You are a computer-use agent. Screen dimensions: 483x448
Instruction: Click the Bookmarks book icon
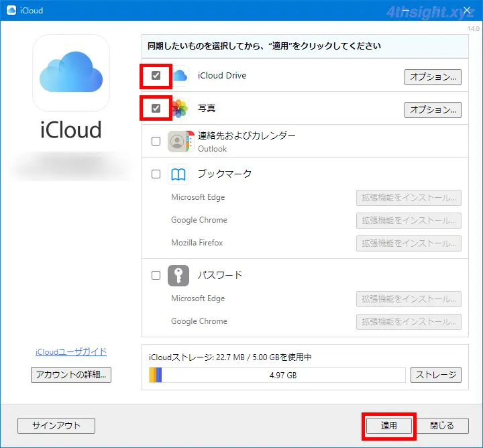178,174
